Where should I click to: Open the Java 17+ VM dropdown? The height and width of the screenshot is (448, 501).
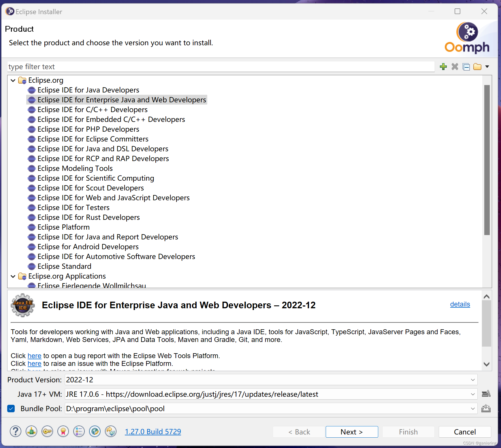[x=473, y=394]
